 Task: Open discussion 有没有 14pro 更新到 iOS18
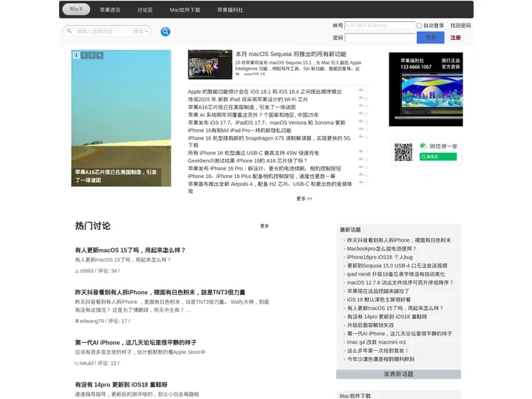[x=121, y=385]
